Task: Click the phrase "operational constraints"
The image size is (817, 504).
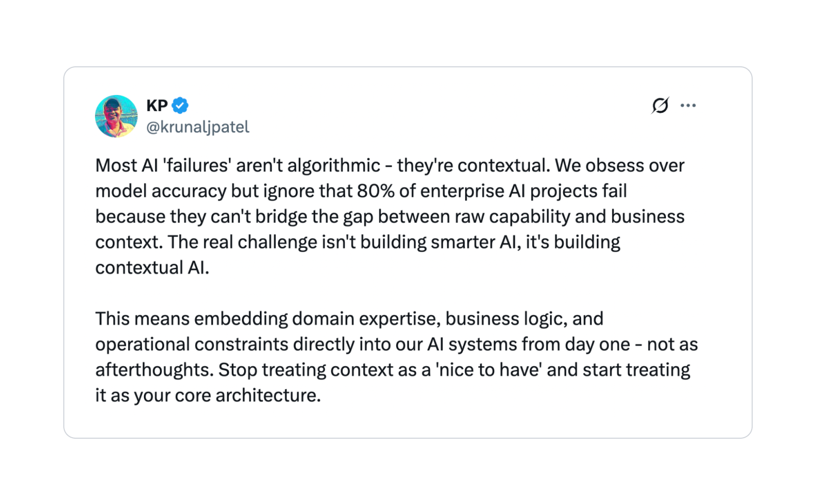Action: [x=192, y=344]
